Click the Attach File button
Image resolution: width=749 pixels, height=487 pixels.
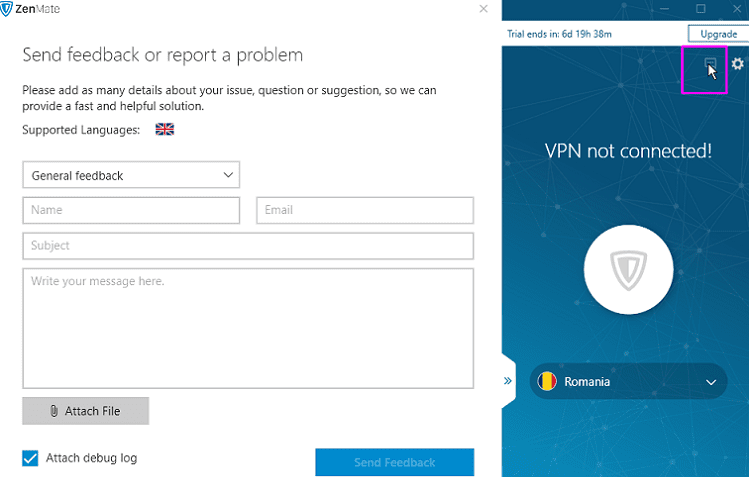[x=86, y=411]
